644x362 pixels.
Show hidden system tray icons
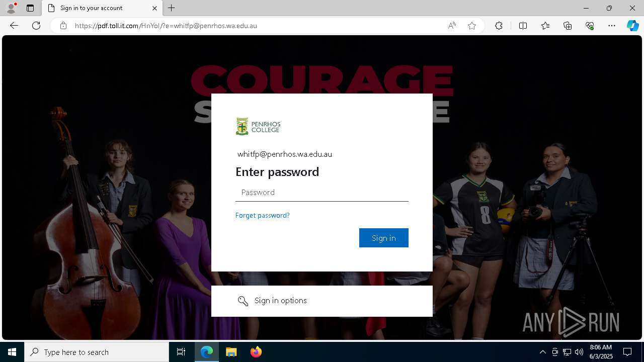click(x=542, y=352)
